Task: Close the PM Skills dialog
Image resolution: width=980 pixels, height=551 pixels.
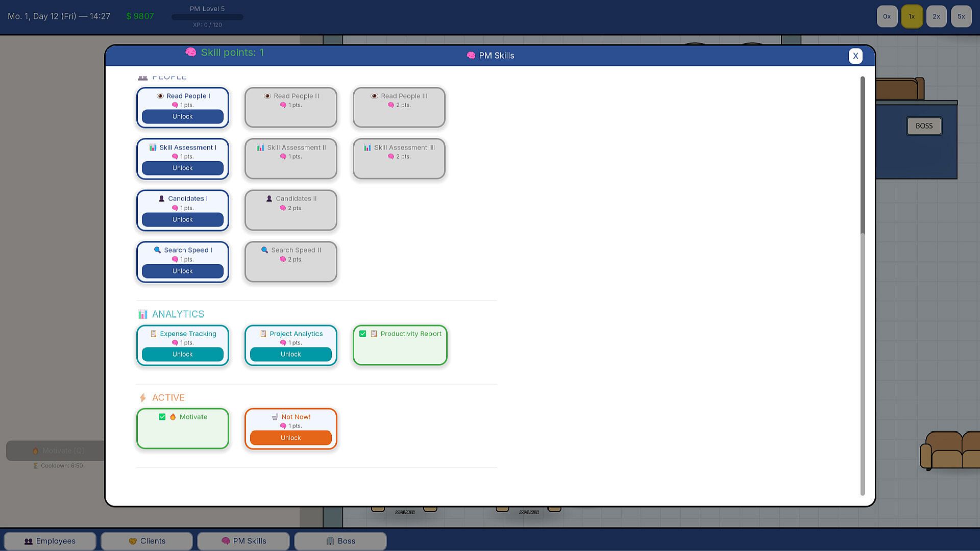Action: [x=855, y=56]
